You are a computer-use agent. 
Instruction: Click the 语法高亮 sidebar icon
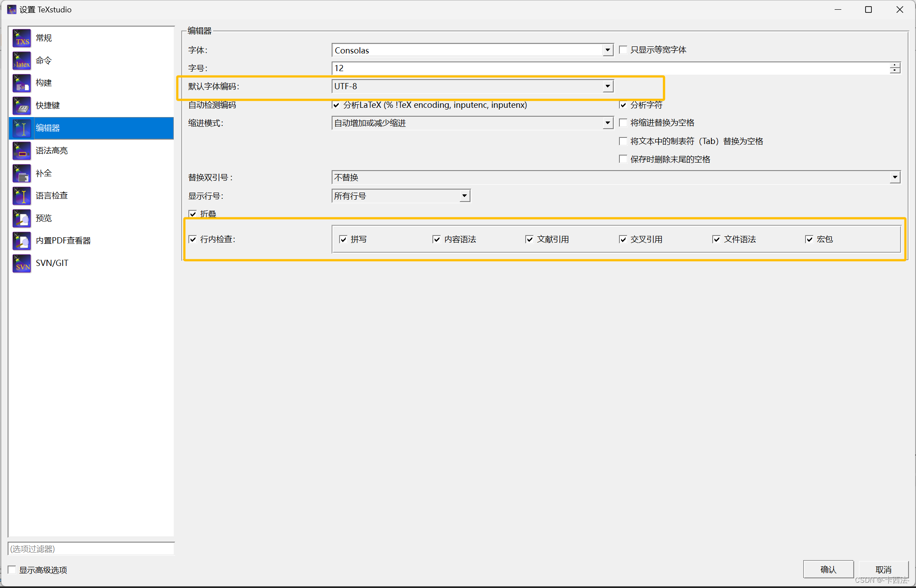[22, 151]
